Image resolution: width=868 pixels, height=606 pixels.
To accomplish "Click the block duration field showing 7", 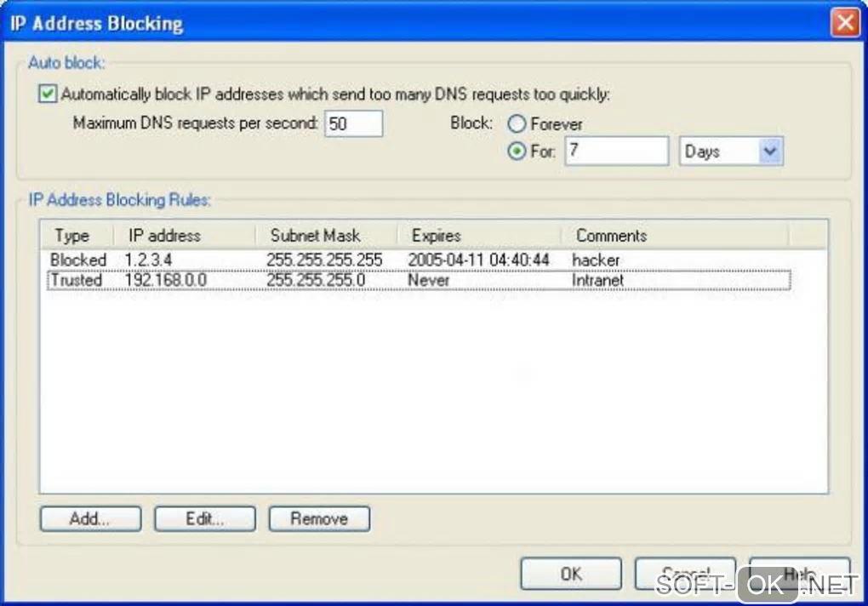I will point(617,151).
